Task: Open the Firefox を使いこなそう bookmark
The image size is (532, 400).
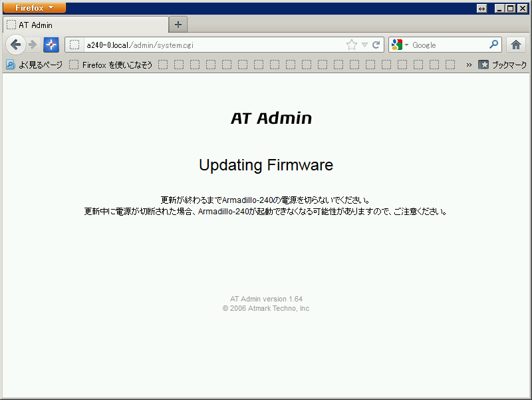Action: click(110, 65)
